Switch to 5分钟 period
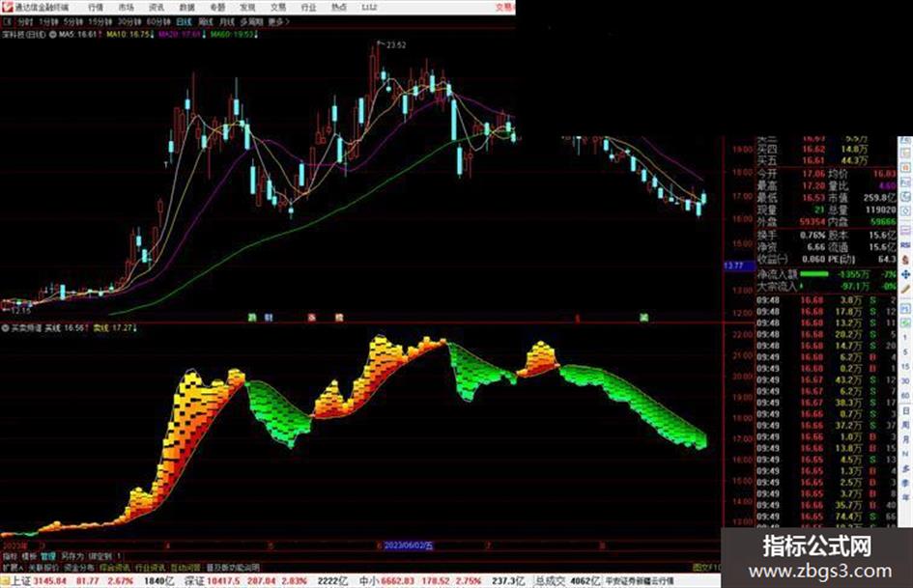Screen dimensions: 913x588 pyautogui.click(x=72, y=21)
